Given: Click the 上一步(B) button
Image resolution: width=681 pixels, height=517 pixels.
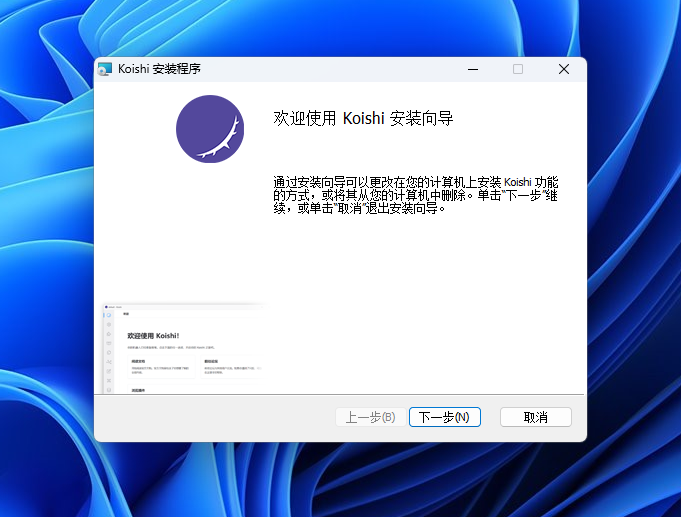Looking at the screenshot, I should point(370,417).
